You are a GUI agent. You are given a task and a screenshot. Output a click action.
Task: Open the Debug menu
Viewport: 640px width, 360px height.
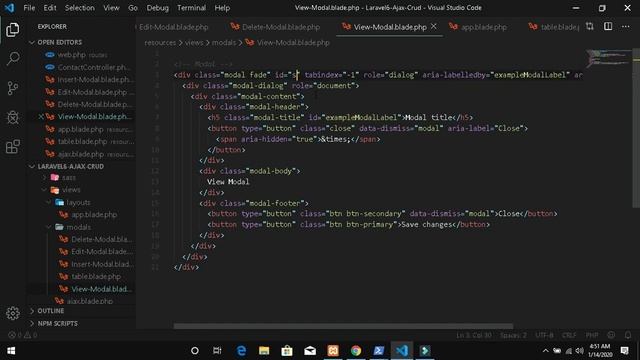coord(158,8)
